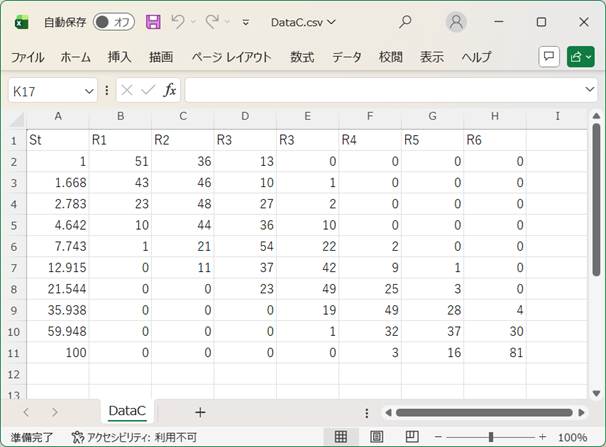Screen dimensions: 606x447
Task: Open the user account profile icon
Action: [x=456, y=22]
